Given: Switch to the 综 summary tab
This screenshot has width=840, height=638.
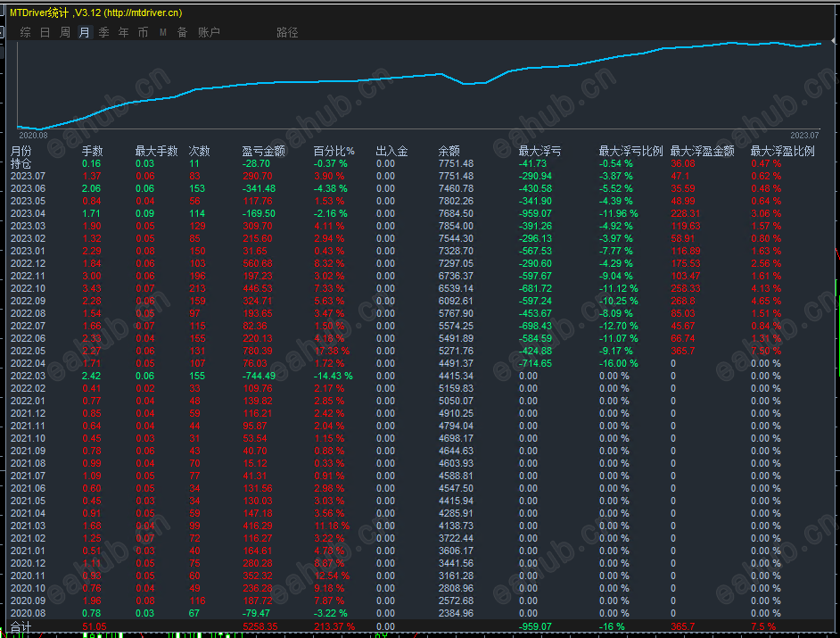Looking at the screenshot, I should click(25, 32).
